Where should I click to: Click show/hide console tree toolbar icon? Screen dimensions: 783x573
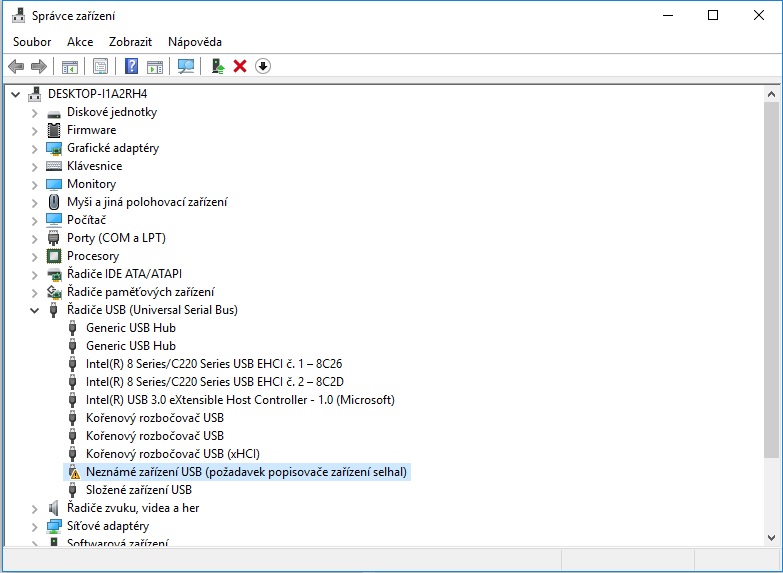(70, 66)
